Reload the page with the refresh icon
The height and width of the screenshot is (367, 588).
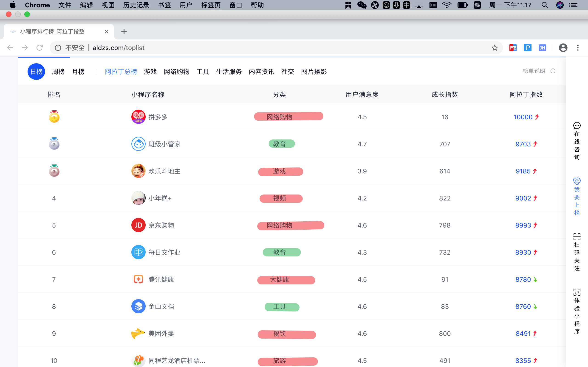click(40, 48)
